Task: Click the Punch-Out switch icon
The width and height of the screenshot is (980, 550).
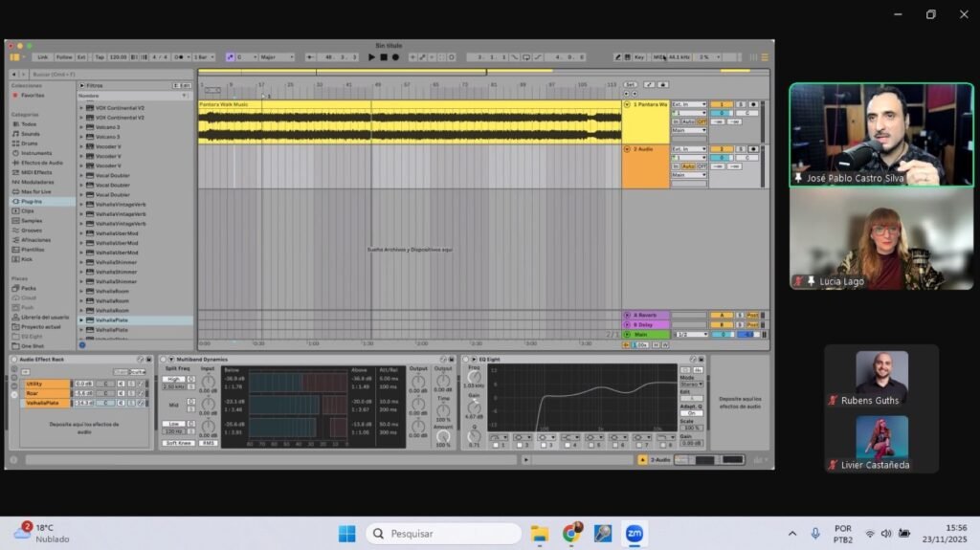Action: [x=538, y=57]
